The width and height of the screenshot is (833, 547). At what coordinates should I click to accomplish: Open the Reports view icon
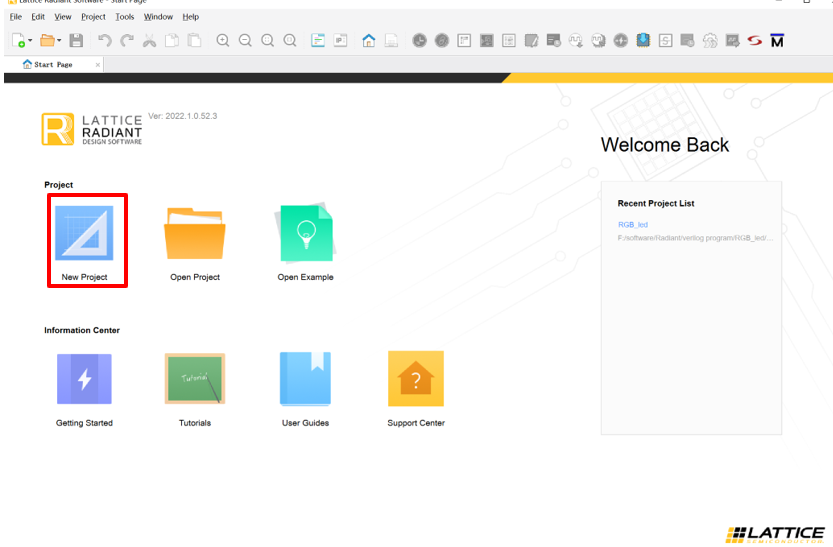[x=318, y=40]
